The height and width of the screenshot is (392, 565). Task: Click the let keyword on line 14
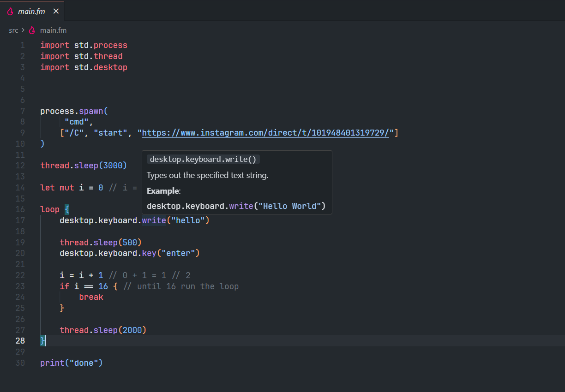48,188
